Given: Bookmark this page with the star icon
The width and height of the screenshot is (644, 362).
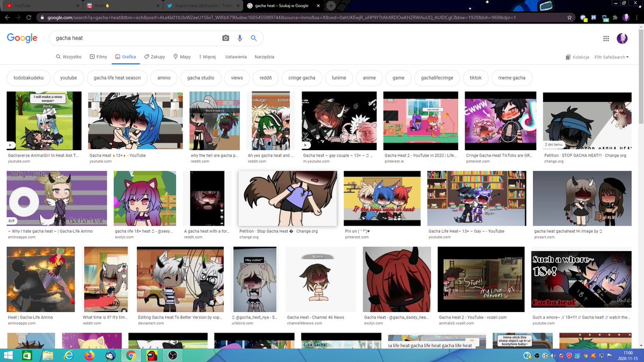Looking at the screenshot, I should [x=569, y=17].
